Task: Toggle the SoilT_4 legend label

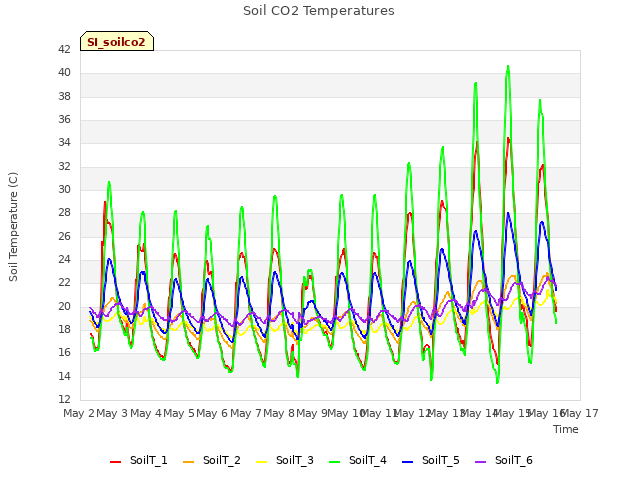Action: pos(368,460)
